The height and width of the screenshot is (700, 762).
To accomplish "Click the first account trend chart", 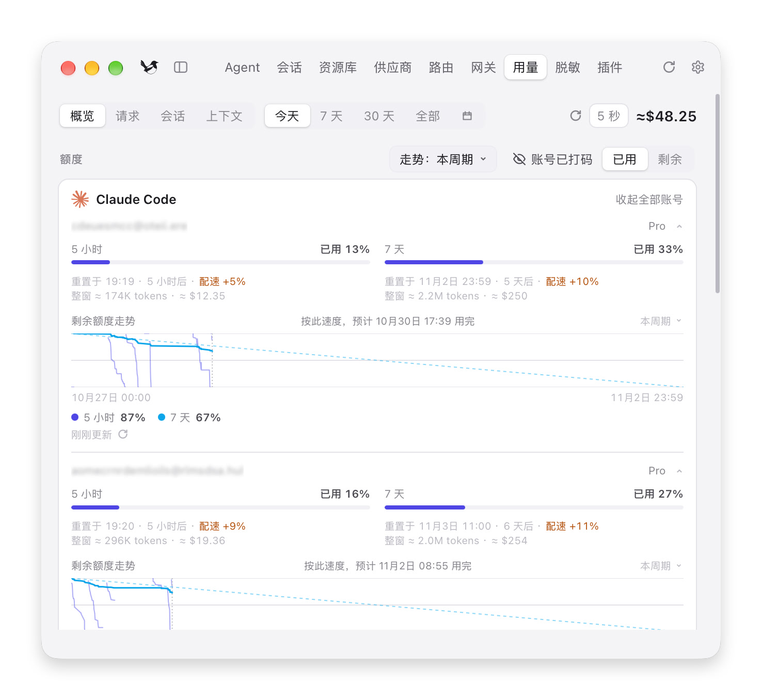I will click(377, 360).
